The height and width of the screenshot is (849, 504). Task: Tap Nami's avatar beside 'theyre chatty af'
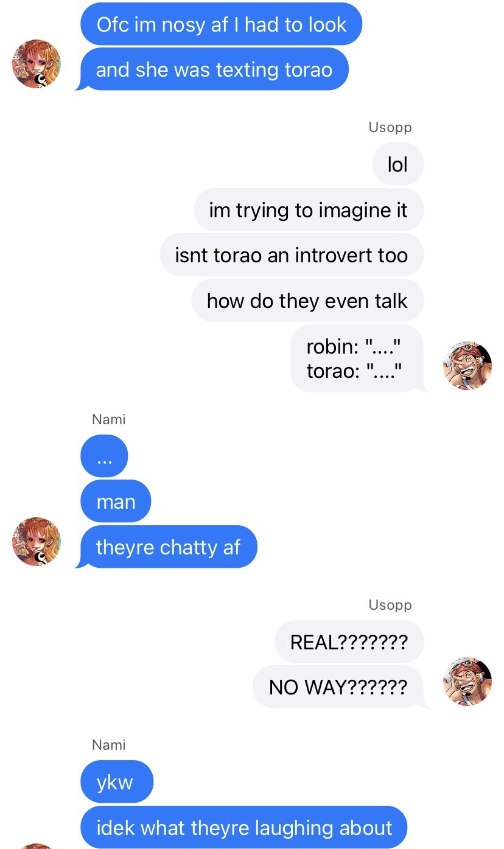[37, 542]
